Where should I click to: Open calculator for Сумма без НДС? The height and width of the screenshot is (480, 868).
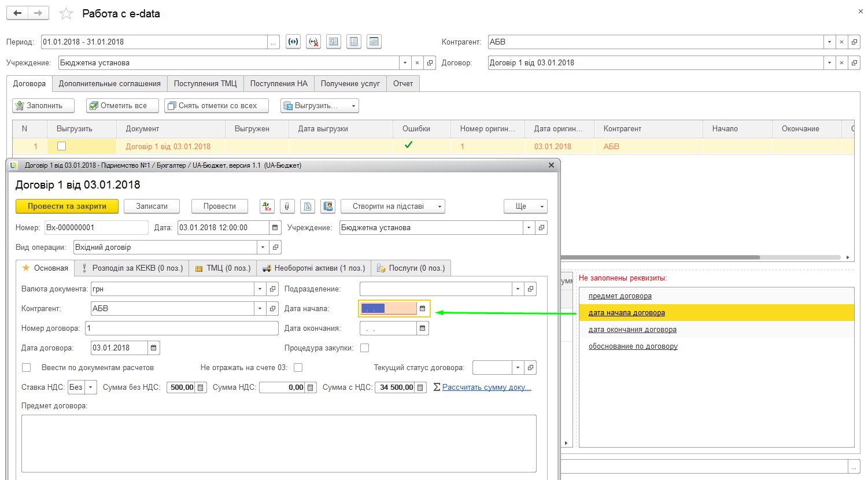pos(201,387)
